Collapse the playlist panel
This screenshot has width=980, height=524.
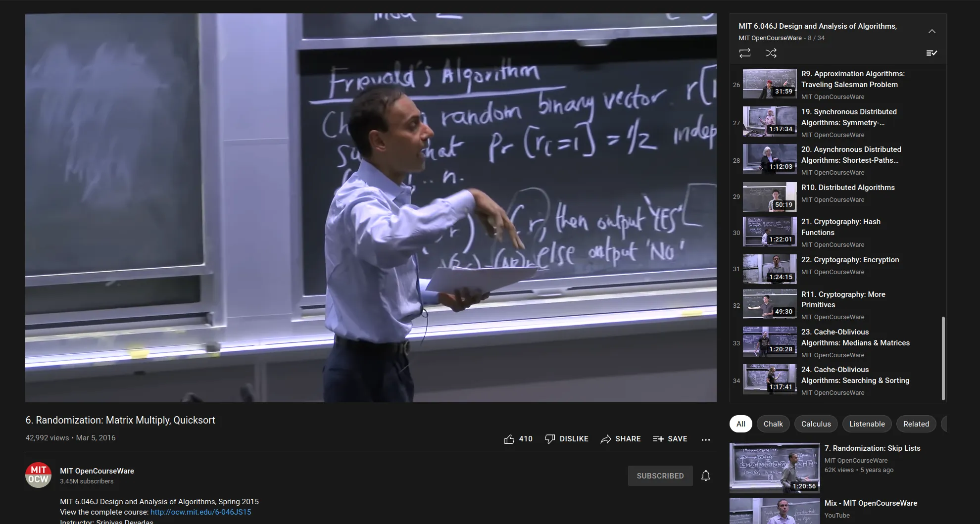point(932,31)
